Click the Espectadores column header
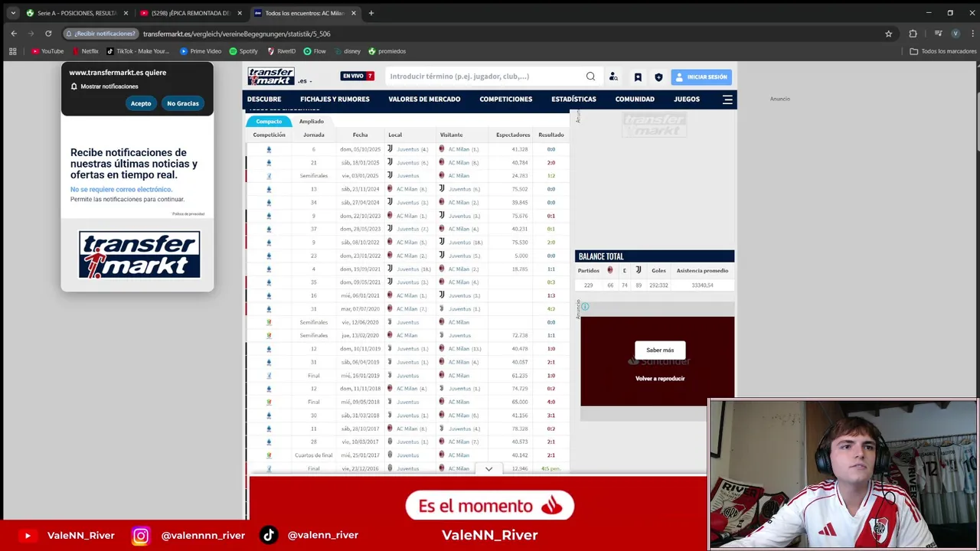The width and height of the screenshot is (980, 551). tap(513, 135)
